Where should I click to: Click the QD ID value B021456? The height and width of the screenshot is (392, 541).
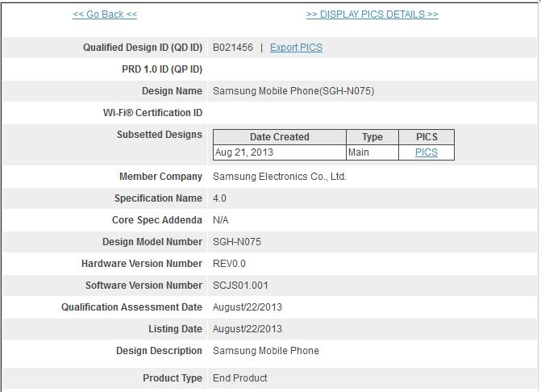click(x=232, y=48)
